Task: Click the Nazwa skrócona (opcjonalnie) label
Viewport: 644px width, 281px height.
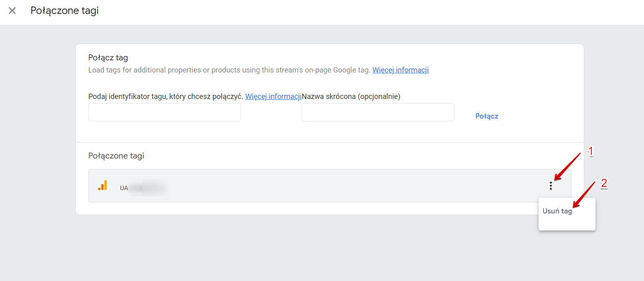Action: pos(351,97)
